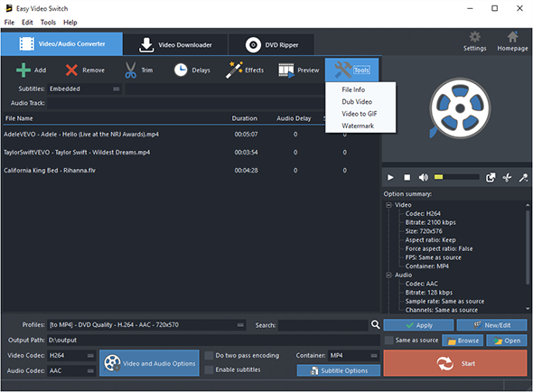
Task: Click the Add files plus icon
Action: (x=23, y=70)
